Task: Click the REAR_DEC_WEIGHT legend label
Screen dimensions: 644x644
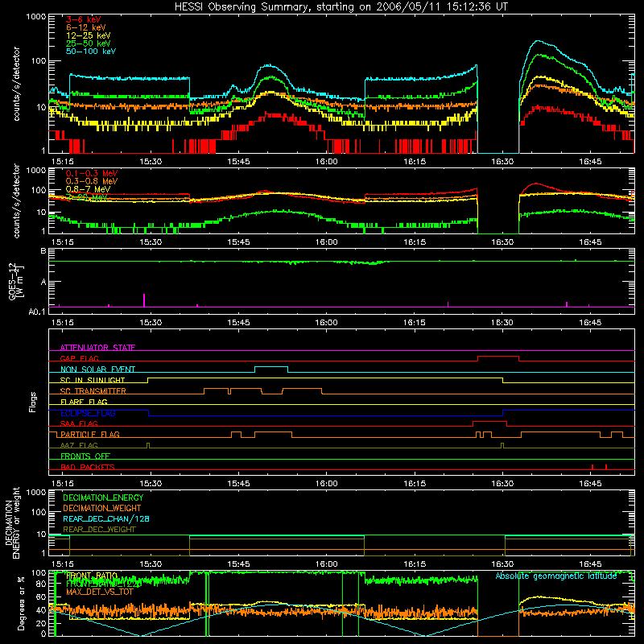Action: point(99,530)
